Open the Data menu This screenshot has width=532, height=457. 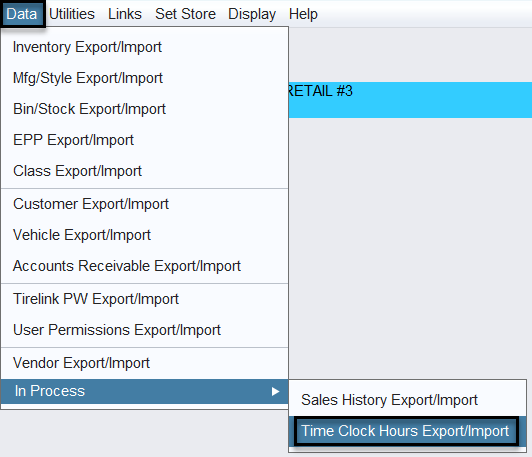pos(22,14)
